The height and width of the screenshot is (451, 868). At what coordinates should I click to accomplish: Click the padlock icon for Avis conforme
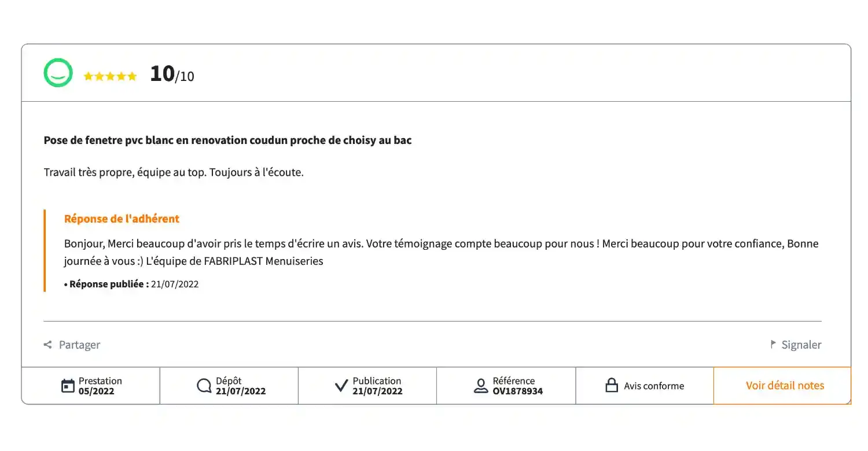[x=612, y=386]
